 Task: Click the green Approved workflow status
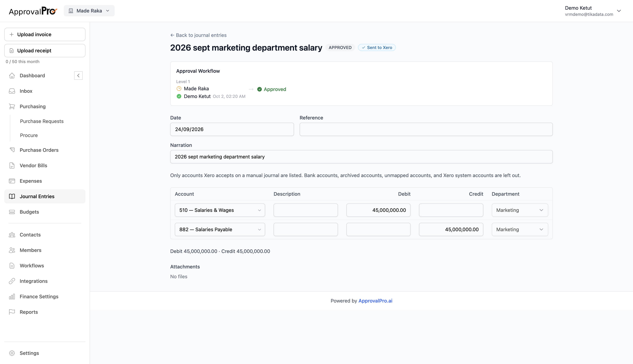coord(271,89)
